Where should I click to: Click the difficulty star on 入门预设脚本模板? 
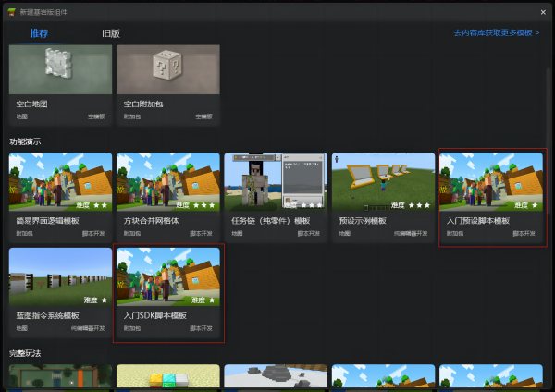tap(535, 205)
